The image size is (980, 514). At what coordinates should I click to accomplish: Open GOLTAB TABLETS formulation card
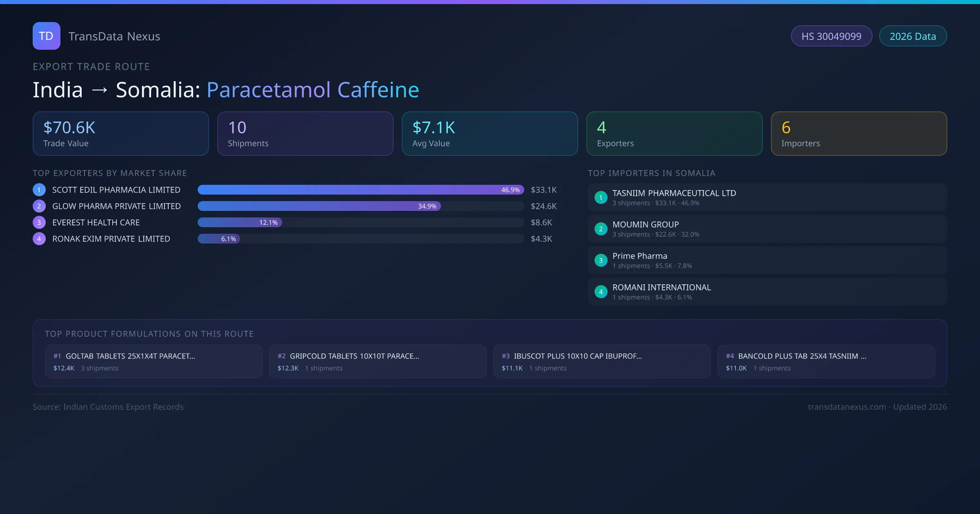(154, 361)
